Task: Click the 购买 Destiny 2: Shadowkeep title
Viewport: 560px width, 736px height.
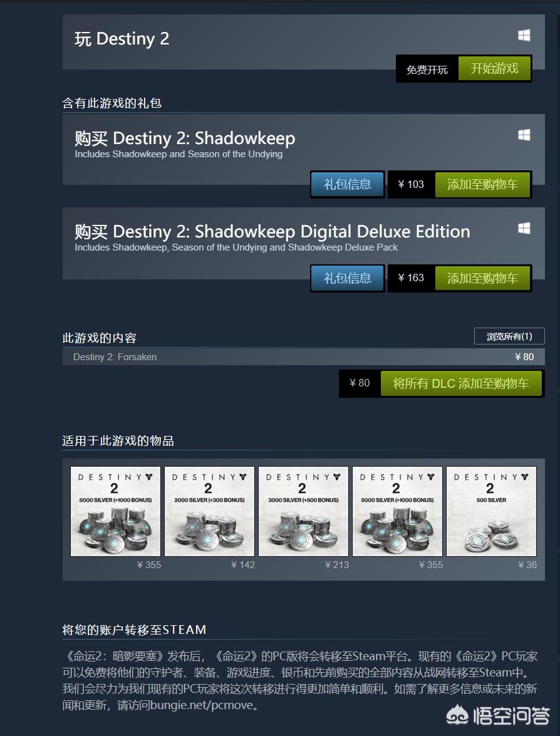Action: pos(185,138)
